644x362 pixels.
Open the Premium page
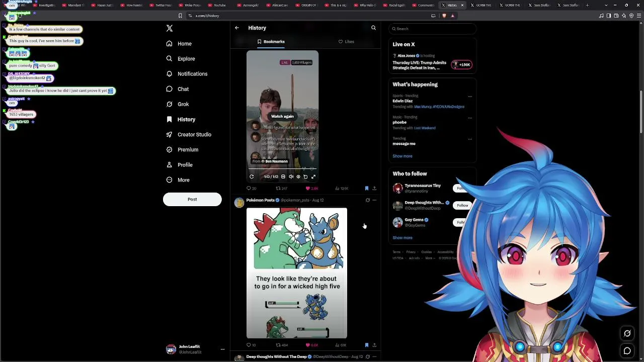click(x=182, y=149)
